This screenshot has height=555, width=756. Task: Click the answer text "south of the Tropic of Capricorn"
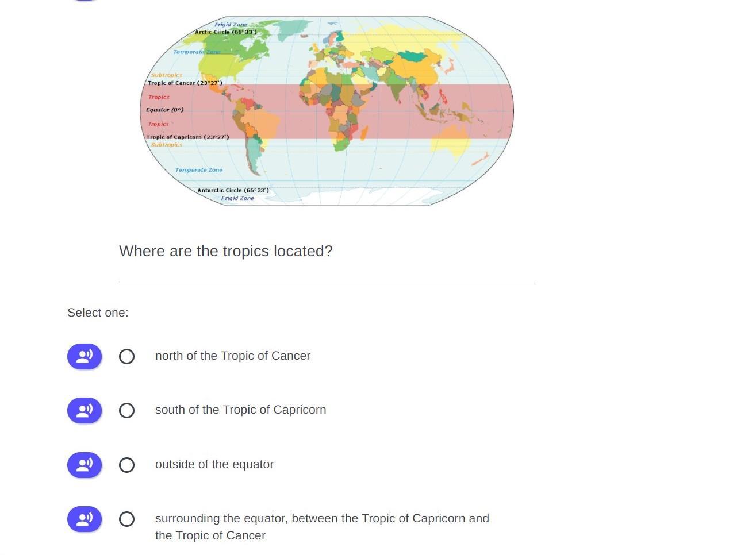tap(240, 410)
